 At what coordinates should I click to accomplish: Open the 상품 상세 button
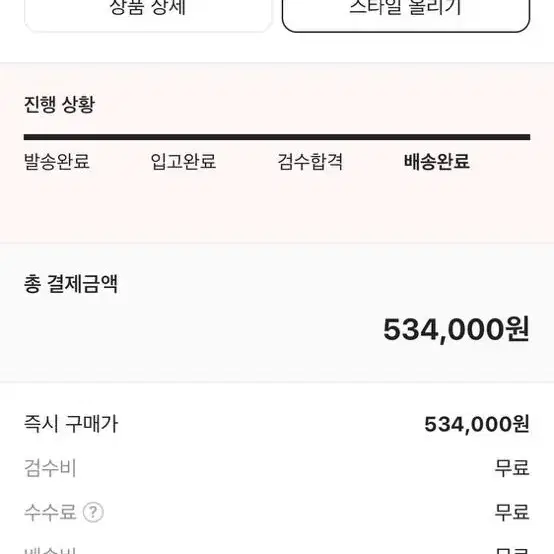click(148, 14)
